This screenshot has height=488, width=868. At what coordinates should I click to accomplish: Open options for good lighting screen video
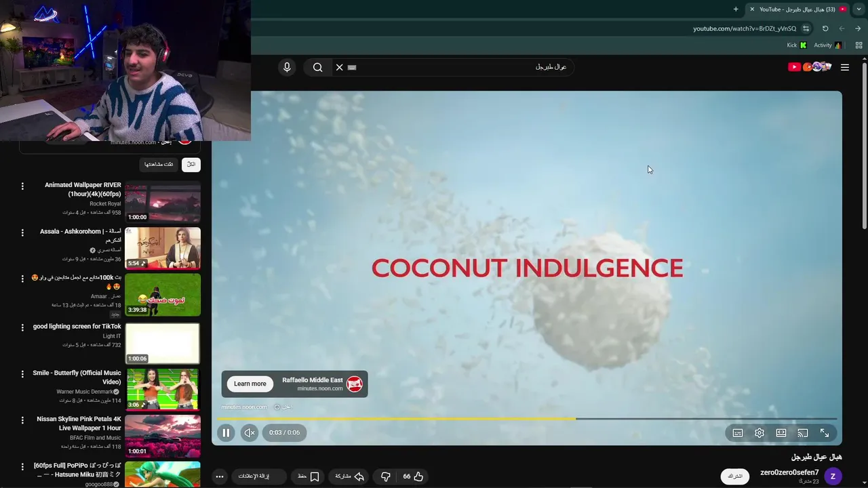(22, 327)
